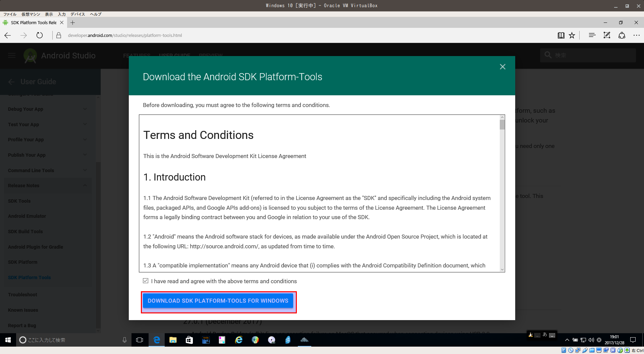This screenshot has height=354, width=644.
Task: Refresh the current page
Action: pos(40,35)
